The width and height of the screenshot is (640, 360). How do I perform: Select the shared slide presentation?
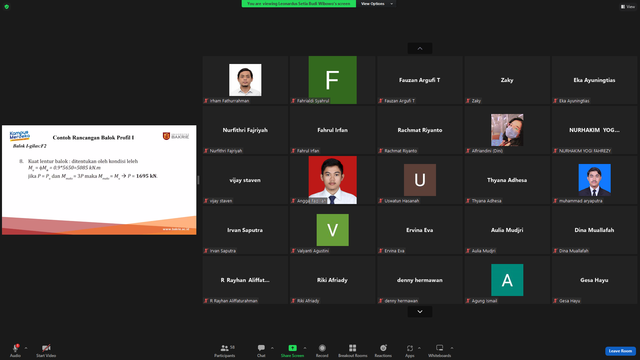[x=99, y=180]
